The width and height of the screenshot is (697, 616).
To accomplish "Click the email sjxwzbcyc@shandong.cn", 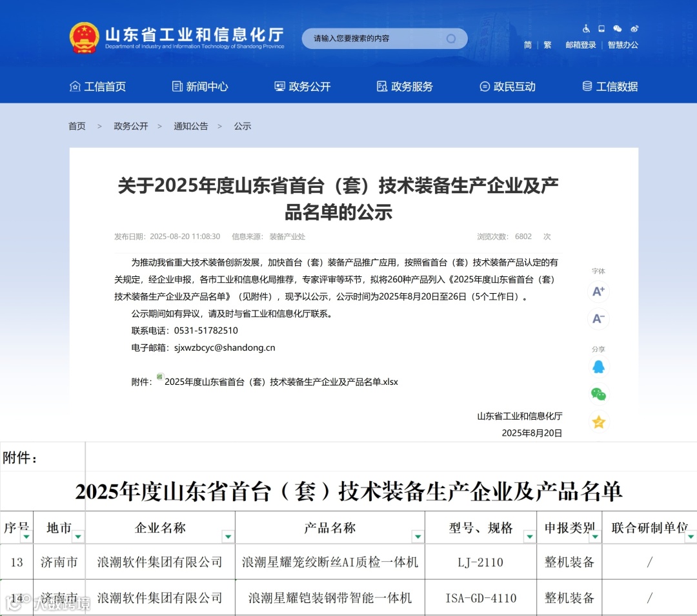I will (x=225, y=348).
